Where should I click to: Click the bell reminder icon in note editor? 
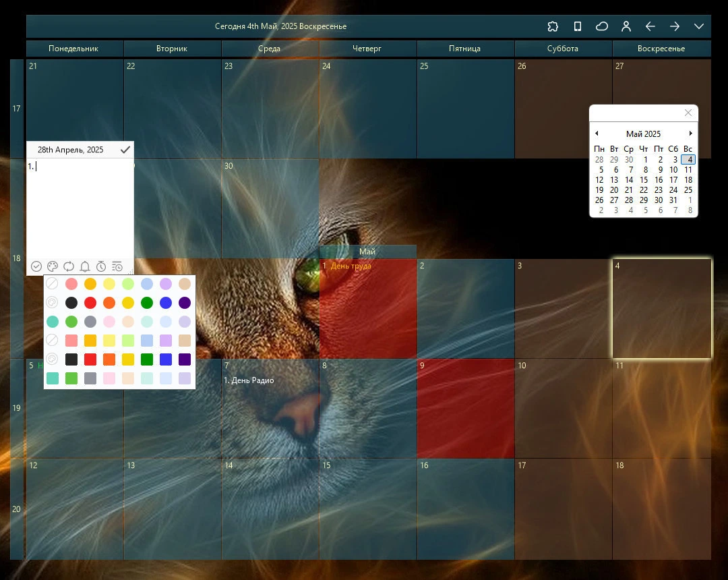click(x=85, y=266)
